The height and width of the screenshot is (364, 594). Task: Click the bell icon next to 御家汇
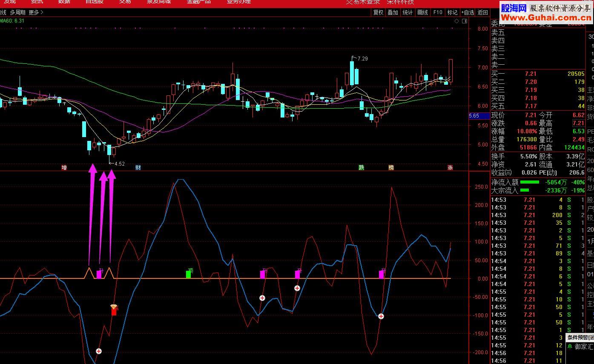click(570, 347)
